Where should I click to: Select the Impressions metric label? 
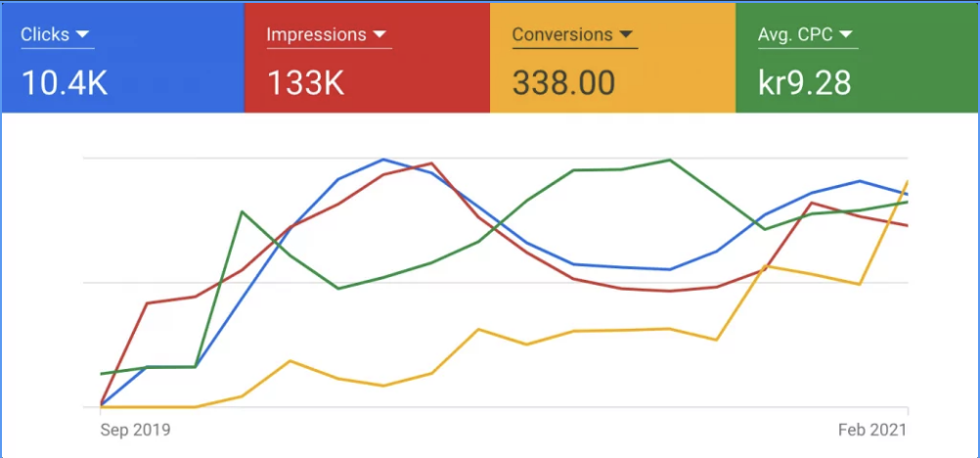(315, 35)
